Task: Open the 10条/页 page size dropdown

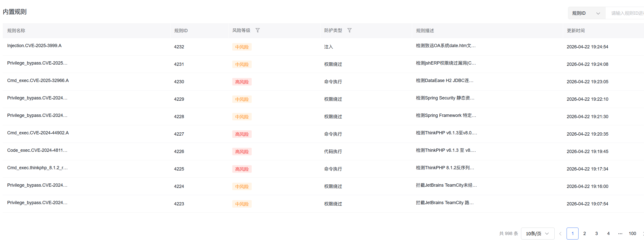Action: (537, 233)
